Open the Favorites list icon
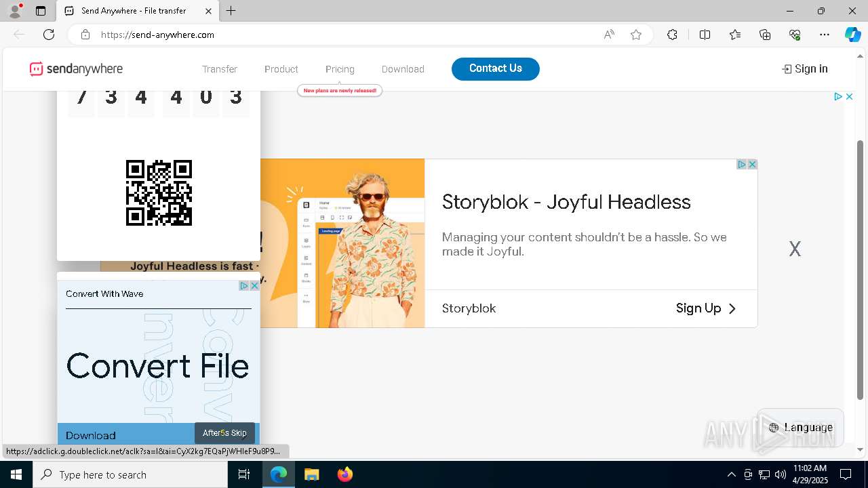Screen dimensions: 868x488 (735, 35)
